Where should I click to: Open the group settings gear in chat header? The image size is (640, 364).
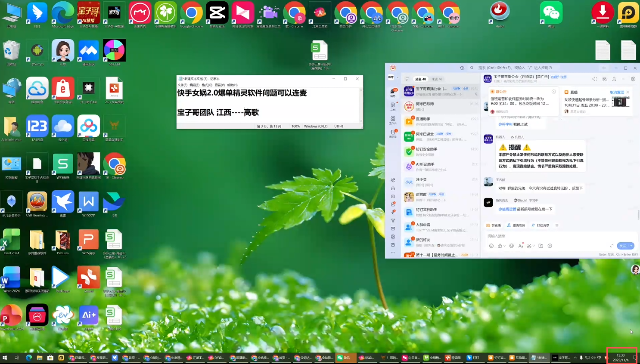coord(633,79)
